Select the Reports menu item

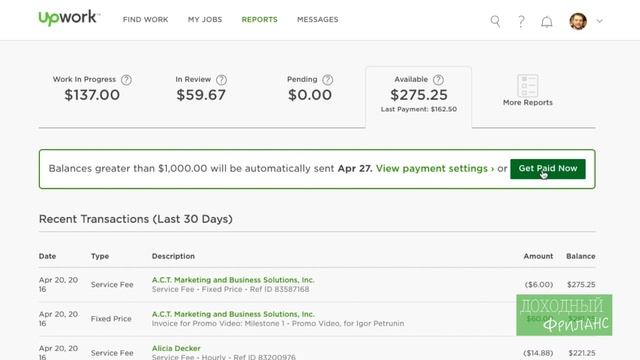pyautogui.click(x=260, y=20)
